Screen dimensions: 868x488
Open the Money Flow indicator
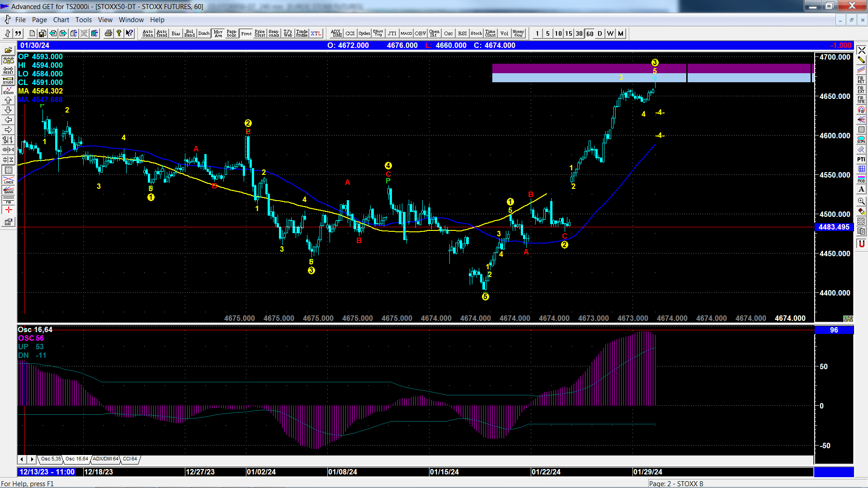519,33
